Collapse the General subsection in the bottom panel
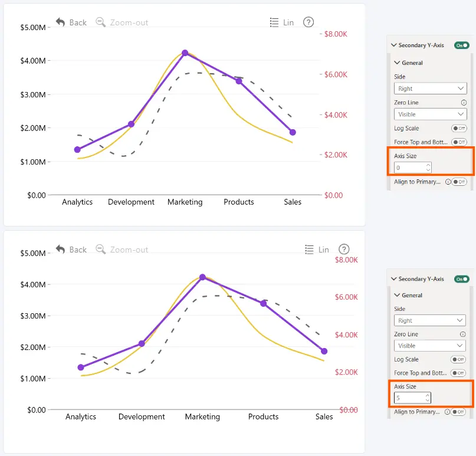The height and width of the screenshot is (456, 476). click(397, 295)
